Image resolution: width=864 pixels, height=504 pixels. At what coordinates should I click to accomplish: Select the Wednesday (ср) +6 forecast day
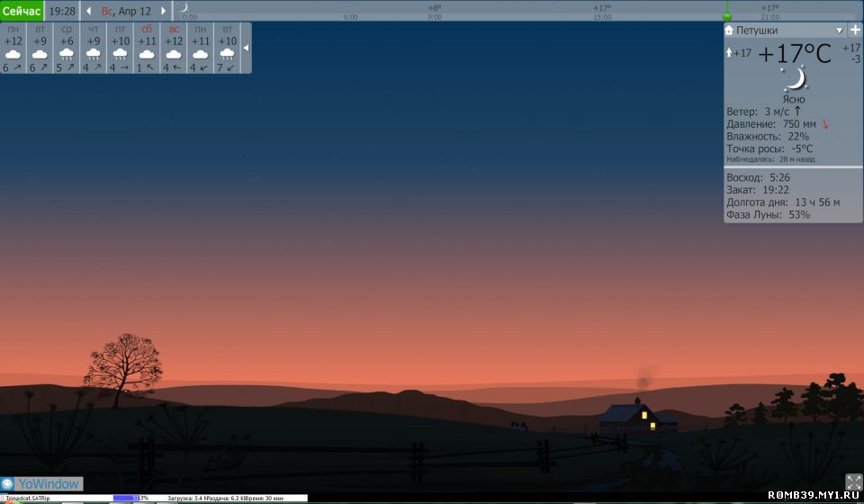coord(66,48)
